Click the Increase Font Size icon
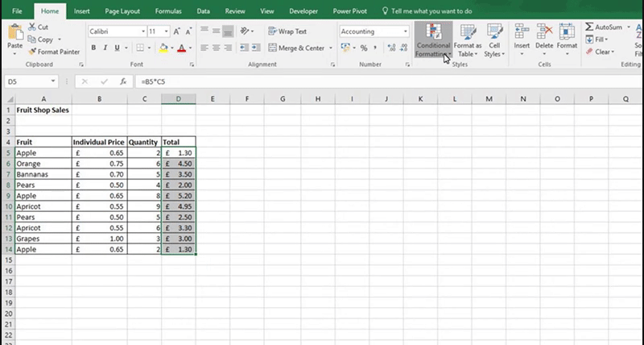The image size is (644, 345). tap(176, 31)
